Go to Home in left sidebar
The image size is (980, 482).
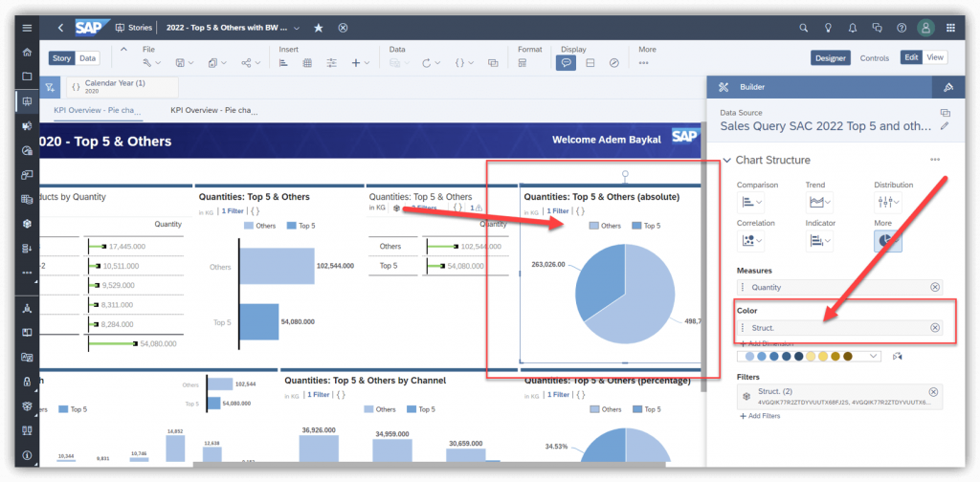point(27,52)
